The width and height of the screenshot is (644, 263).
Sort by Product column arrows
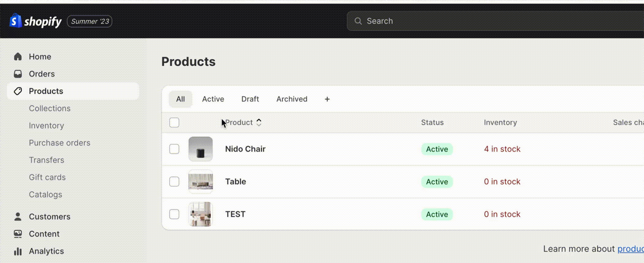pyautogui.click(x=259, y=122)
